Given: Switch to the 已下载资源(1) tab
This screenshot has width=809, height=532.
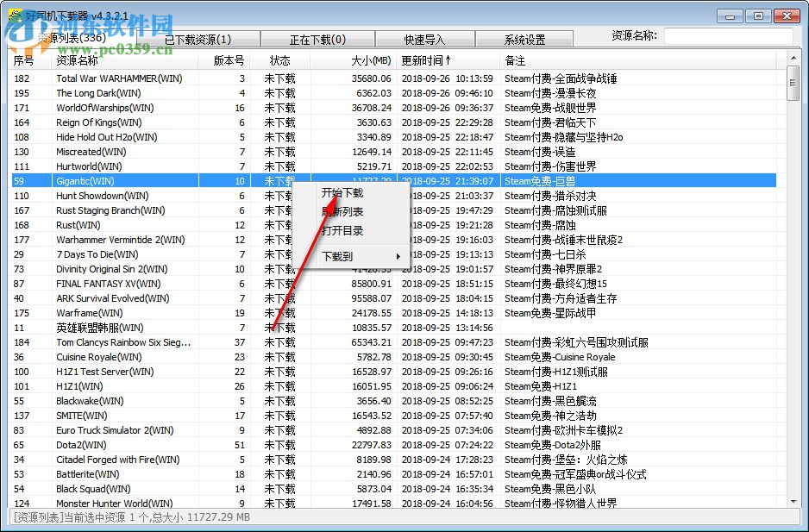Looking at the screenshot, I should [x=198, y=40].
